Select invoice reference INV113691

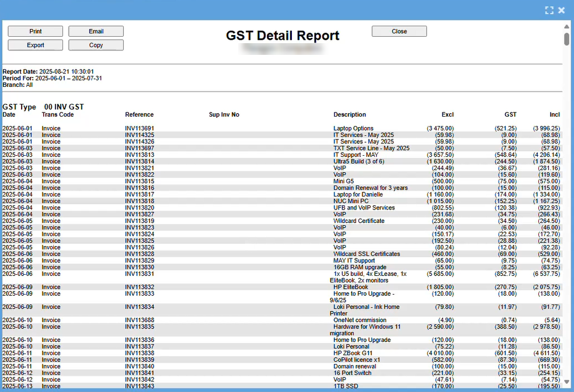(x=140, y=128)
